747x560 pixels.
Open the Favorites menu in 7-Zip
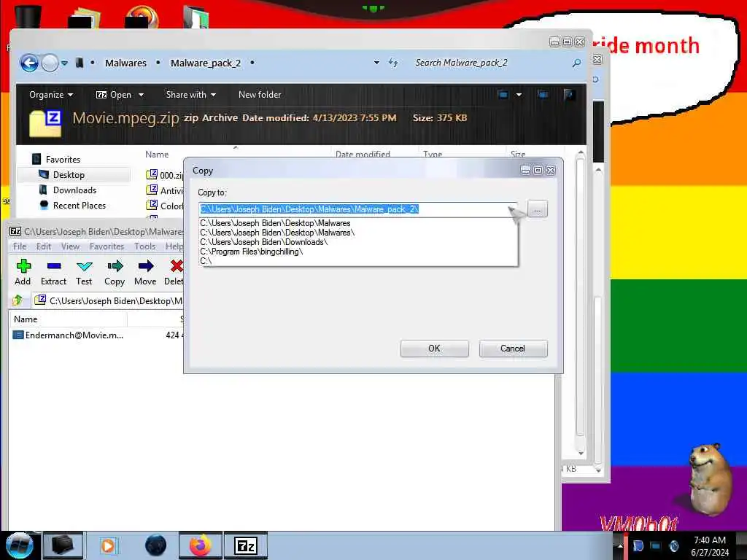107,246
